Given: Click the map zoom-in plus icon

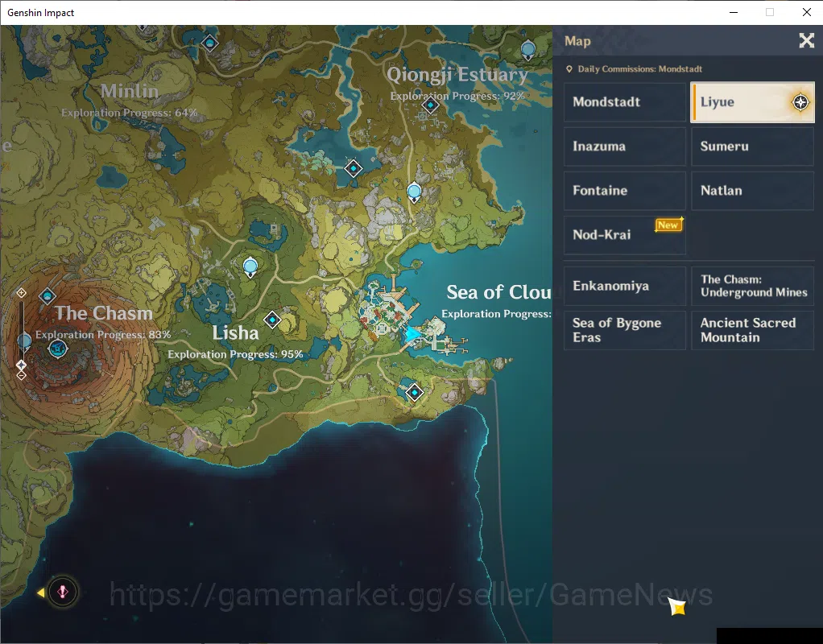Looking at the screenshot, I should pyautogui.click(x=21, y=292).
